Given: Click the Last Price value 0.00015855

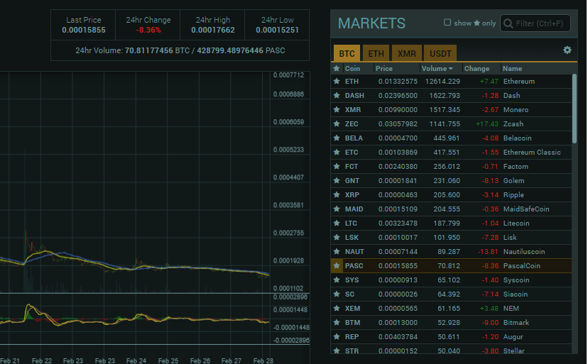Looking at the screenshot, I should click(84, 30).
